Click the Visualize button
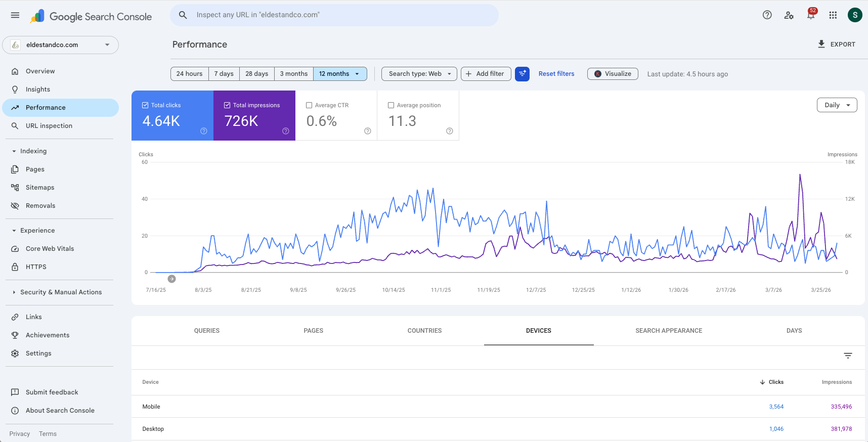 (x=613, y=74)
